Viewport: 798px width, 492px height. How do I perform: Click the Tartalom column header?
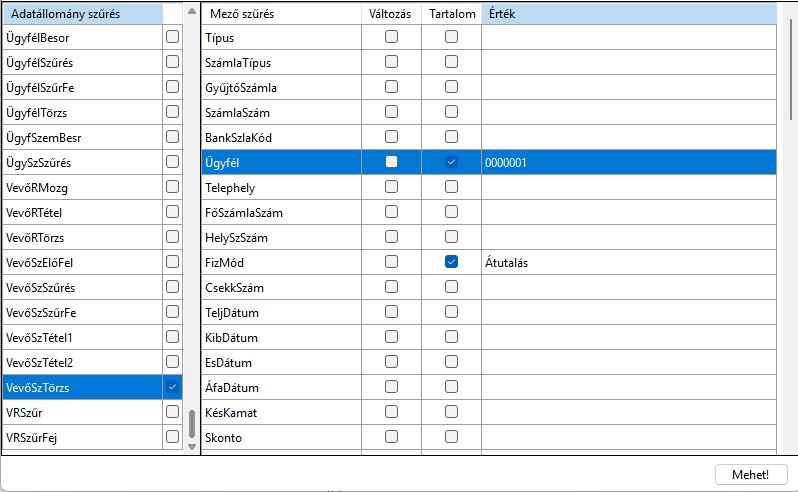coord(451,14)
